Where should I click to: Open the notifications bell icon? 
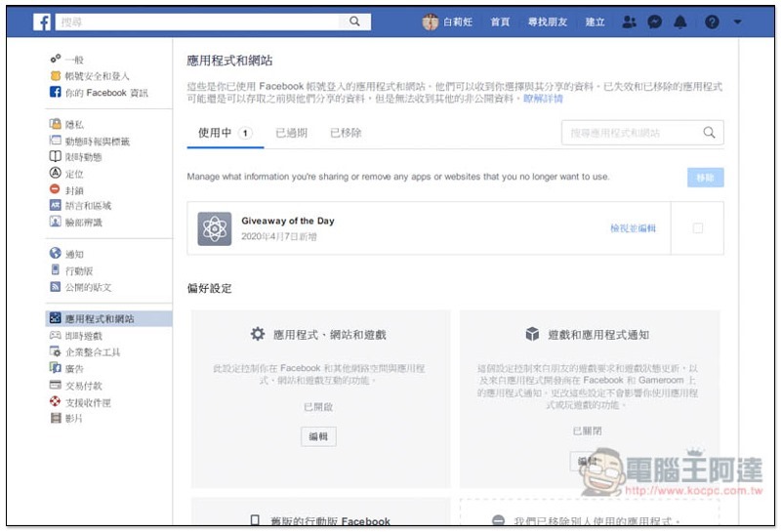679,22
